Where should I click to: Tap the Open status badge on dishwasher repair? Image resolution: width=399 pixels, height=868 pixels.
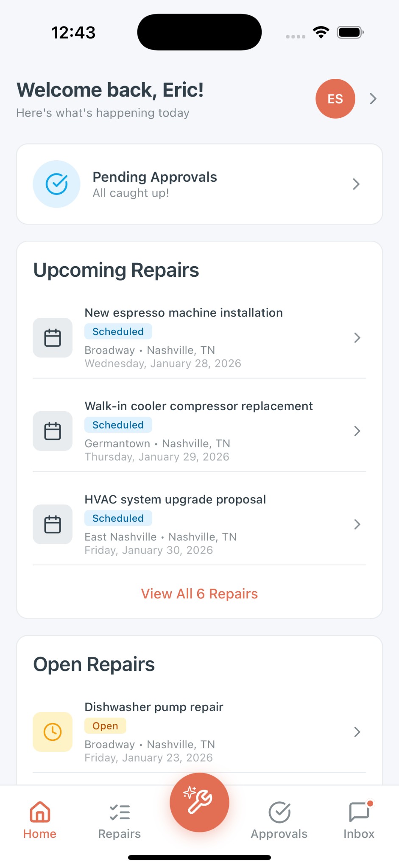point(105,726)
